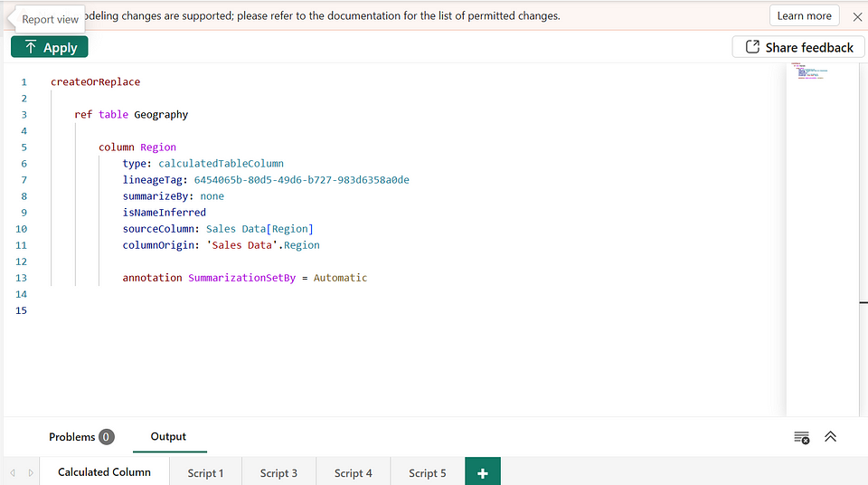This screenshot has height=485, width=868.
Task: Clear the output with the clear list icon
Action: pyautogui.click(x=802, y=437)
